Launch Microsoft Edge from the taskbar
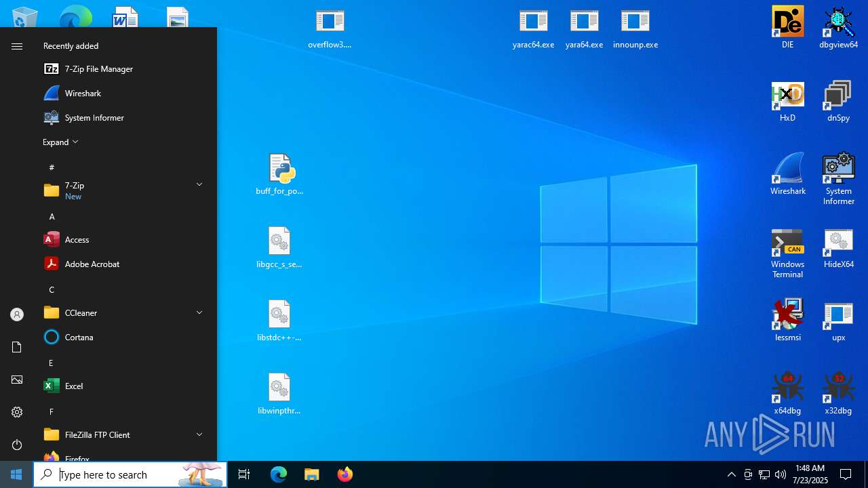The width and height of the screenshot is (868, 488). 279,474
